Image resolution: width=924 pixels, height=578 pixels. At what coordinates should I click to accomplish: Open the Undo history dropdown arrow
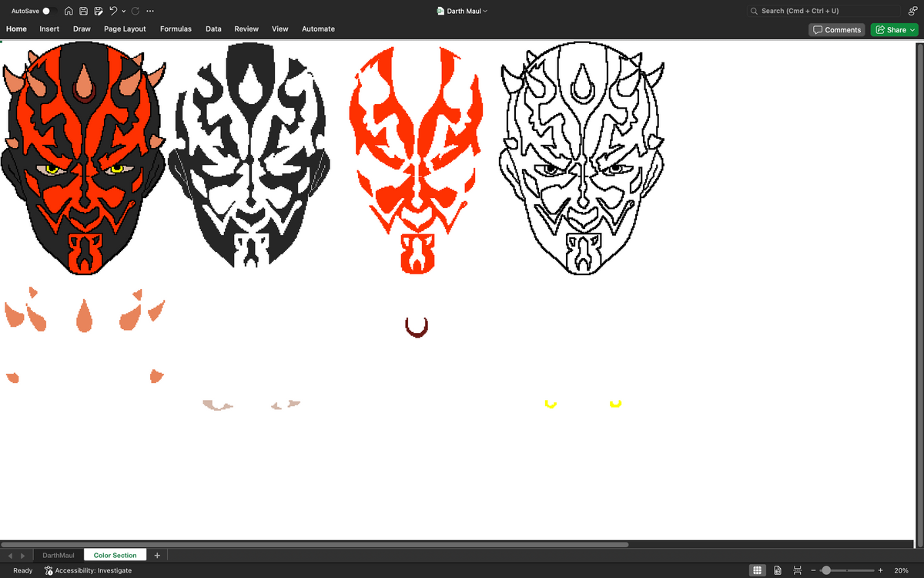click(x=123, y=11)
